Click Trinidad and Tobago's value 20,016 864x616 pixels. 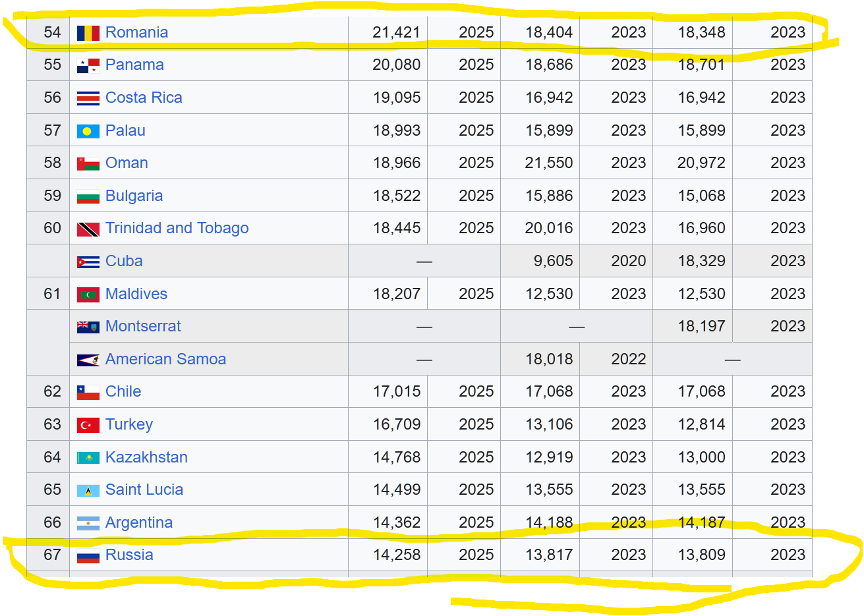(x=548, y=228)
